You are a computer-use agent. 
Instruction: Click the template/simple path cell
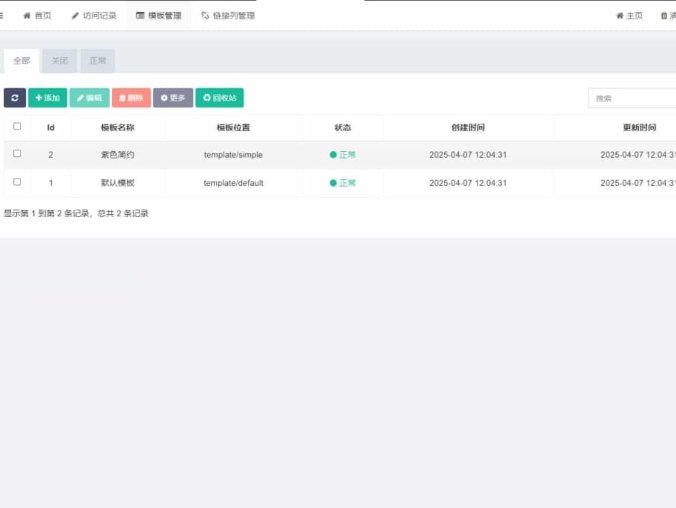[233, 155]
